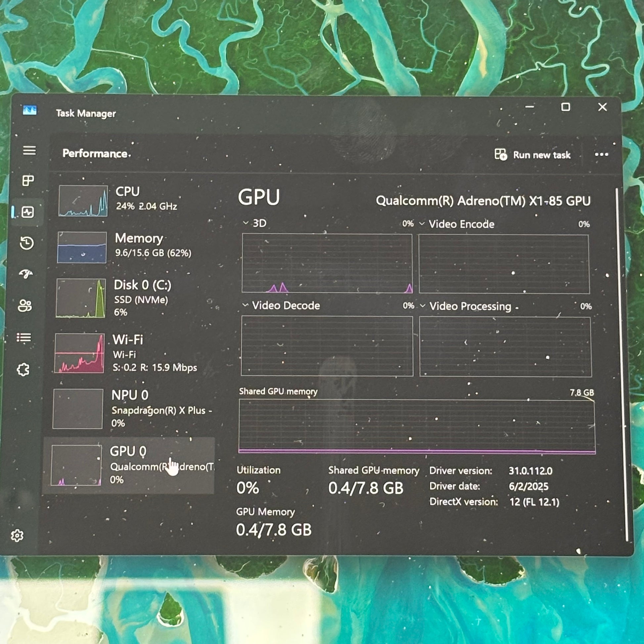Open Details list icon in sidebar
Screen dimensions: 644x644
(x=24, y=338)
